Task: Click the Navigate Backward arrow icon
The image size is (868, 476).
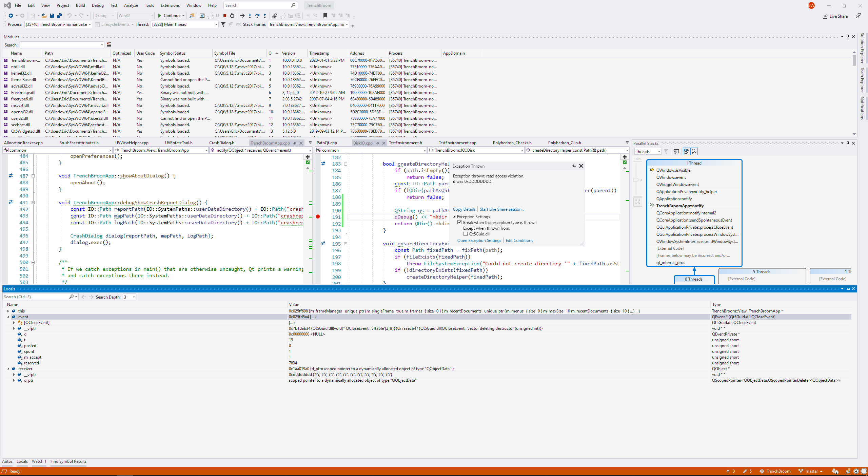Action: (11, 16)
